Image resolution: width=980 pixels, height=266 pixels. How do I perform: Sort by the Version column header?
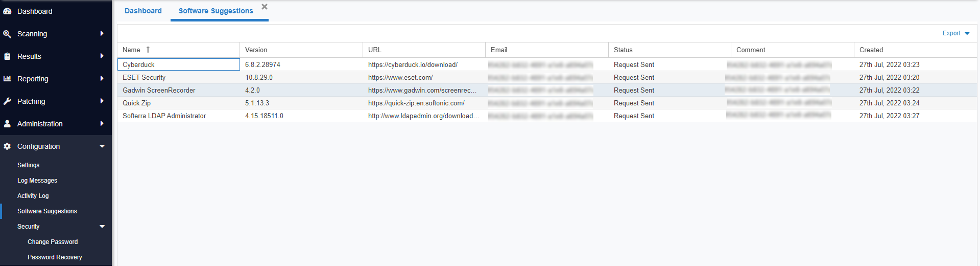(256, 50)
